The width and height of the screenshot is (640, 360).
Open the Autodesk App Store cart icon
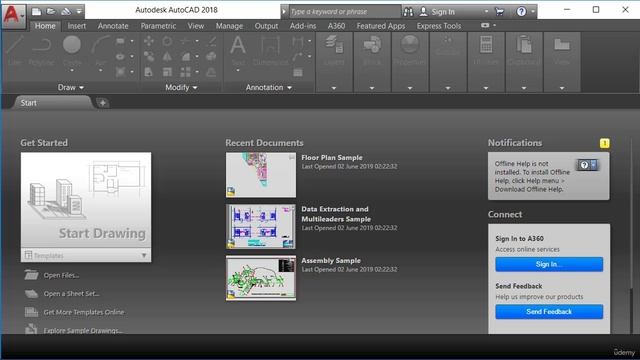[500, 12]
